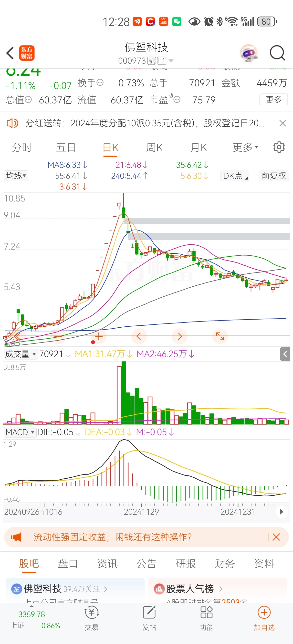The image size is (293, 644).
Task: Switch to 盘口 tab
Action: coord(68,563)
